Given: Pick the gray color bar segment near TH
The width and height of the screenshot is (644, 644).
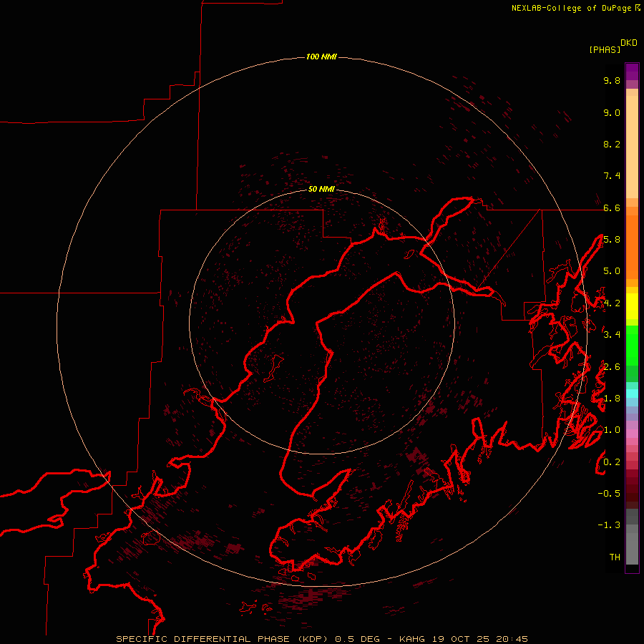Looking at the screenshot, I should pos(632,549).
